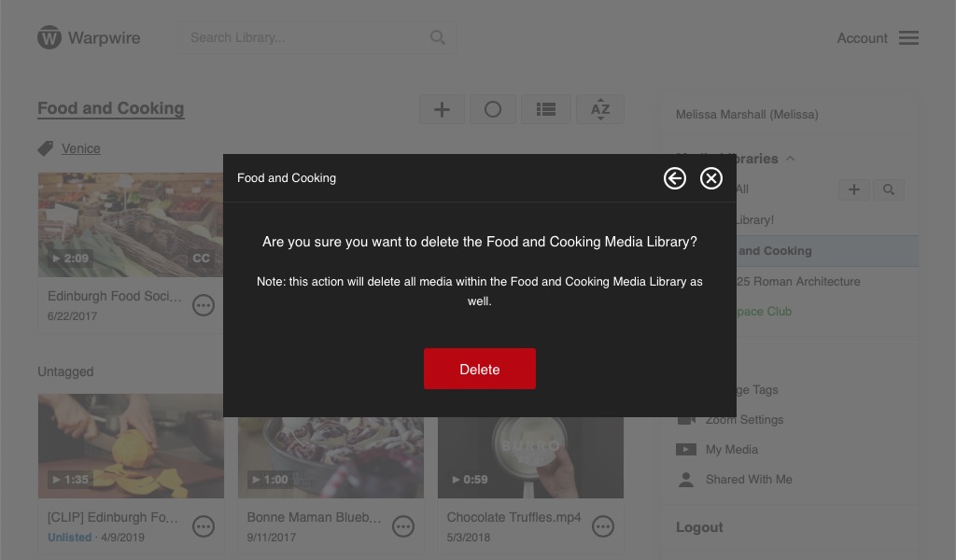Click the circle select toggle button
The height and width of the screenshot is (560, 956).
(x=493, y=109)
